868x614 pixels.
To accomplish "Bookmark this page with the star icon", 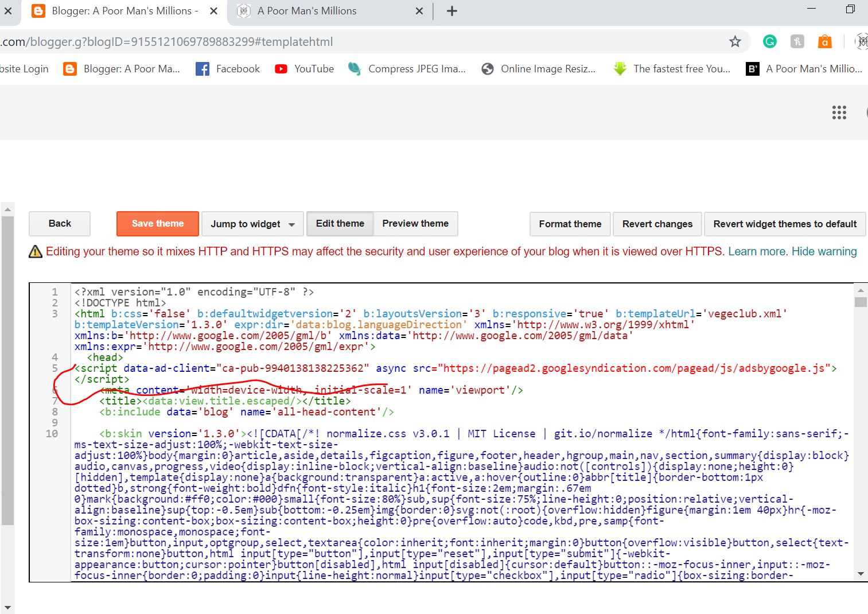I will coord(735,41).
